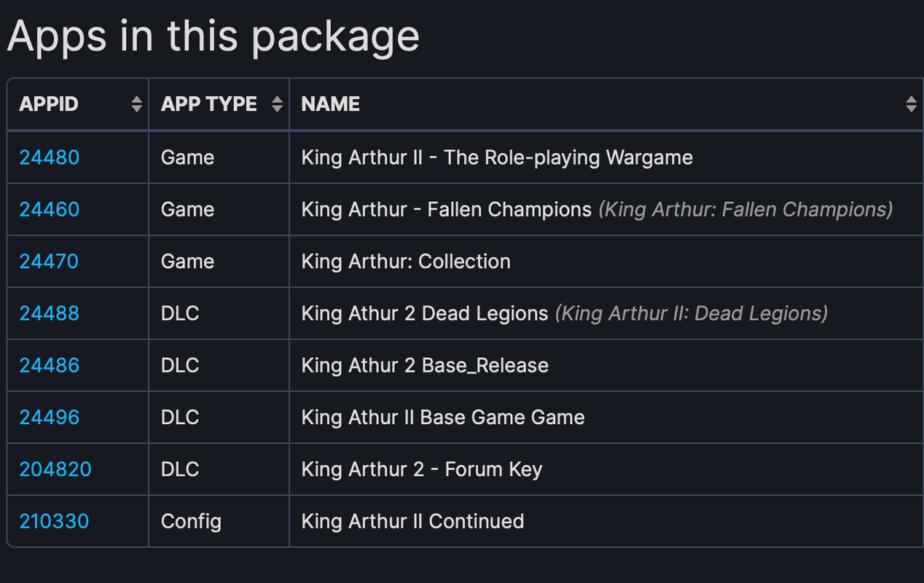924x583 pixels.
Task: Sort table by NAME column header
Action: [x=331, y=104]
